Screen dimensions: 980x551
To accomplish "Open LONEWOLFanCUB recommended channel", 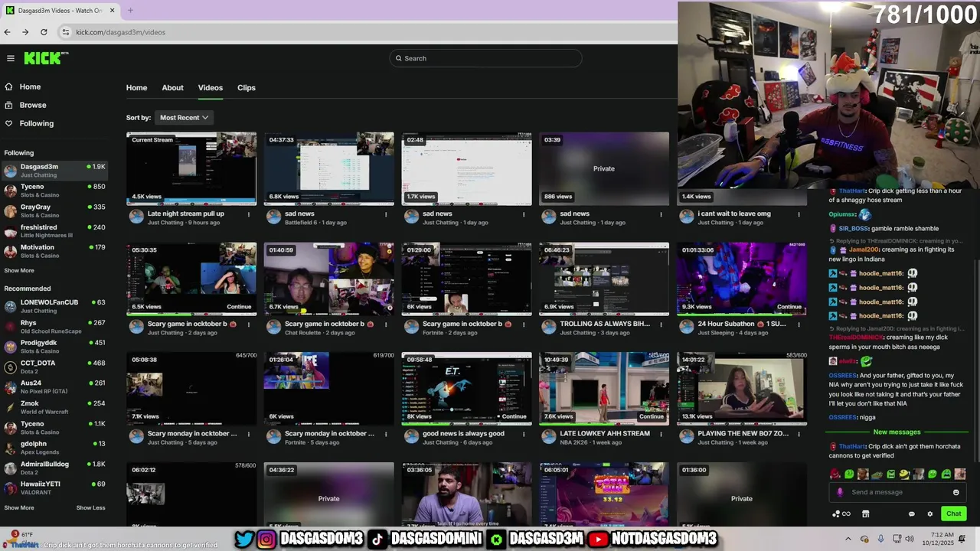I will pos(55,306).
